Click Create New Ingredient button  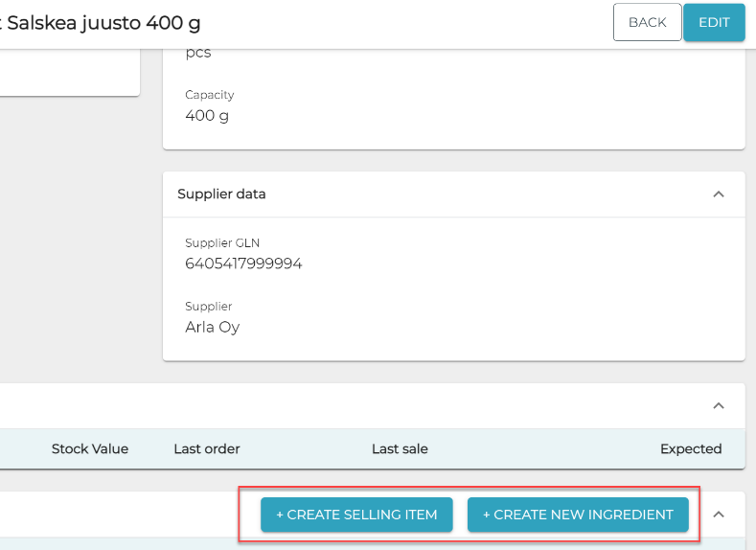pyautogui.click(x=578, y=515)
